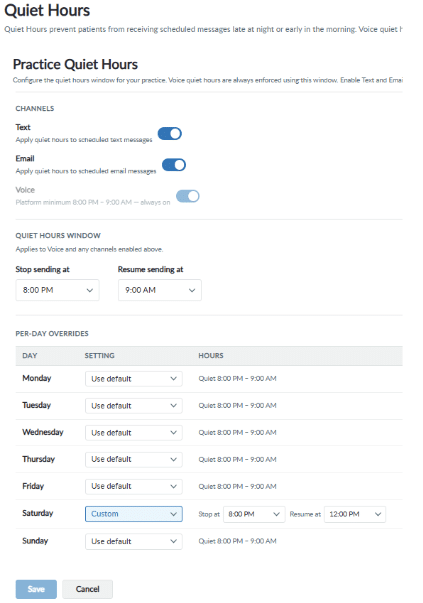This screenshot has height=603, width=423.
Task: Click the SETTING column header
Action: click(x=100, y=356)
